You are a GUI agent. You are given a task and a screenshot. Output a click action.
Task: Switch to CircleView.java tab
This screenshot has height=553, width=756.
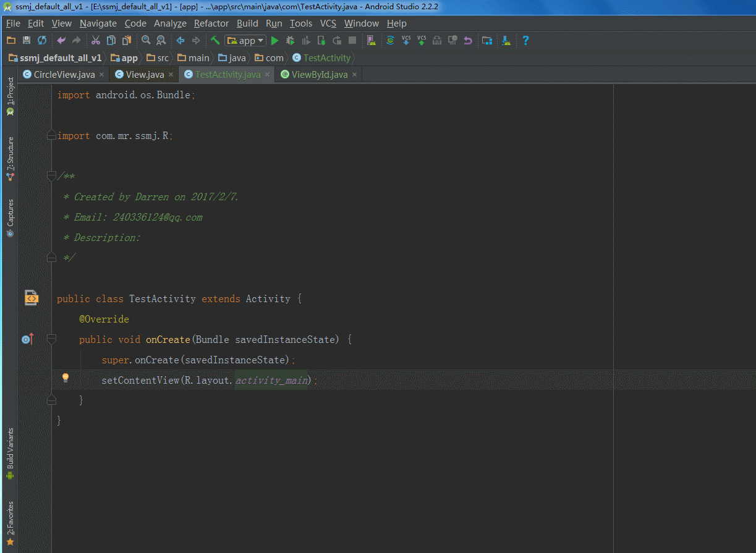(64, 74)
